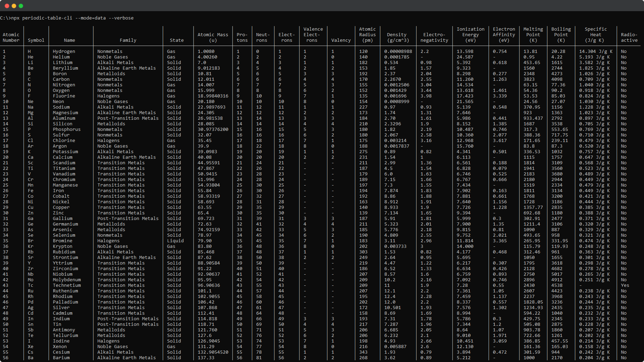Click the Symbol column header

[x=36, y=40]
